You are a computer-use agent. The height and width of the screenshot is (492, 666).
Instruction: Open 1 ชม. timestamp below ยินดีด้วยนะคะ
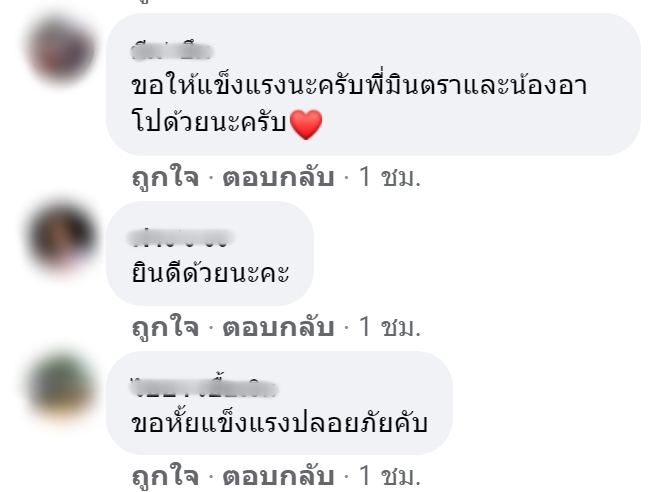tap(390, 327)
